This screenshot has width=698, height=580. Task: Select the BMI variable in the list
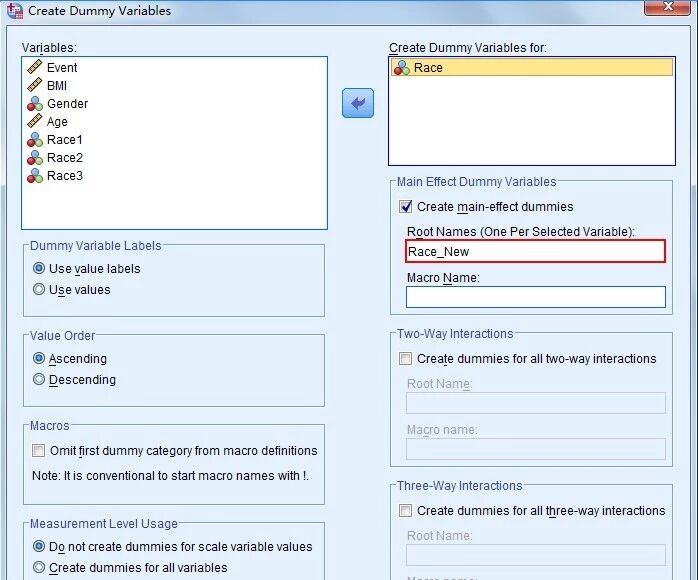click(57, 85)
